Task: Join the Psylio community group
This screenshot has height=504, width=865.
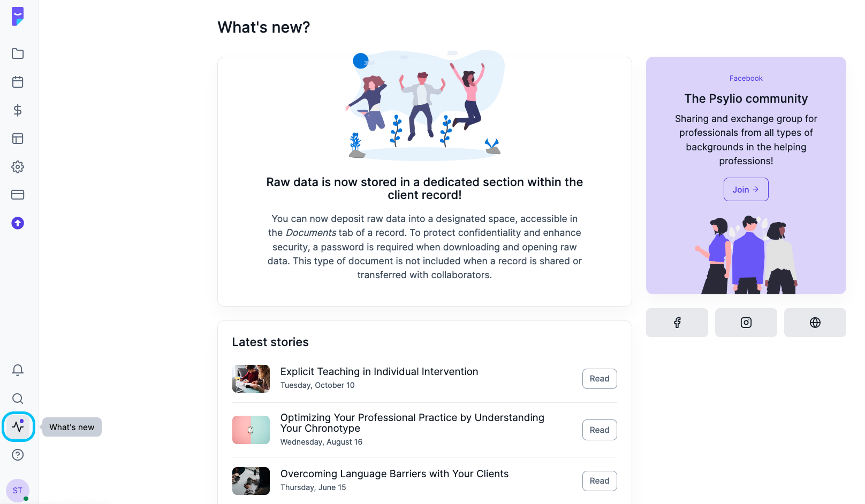Action: 746,189
